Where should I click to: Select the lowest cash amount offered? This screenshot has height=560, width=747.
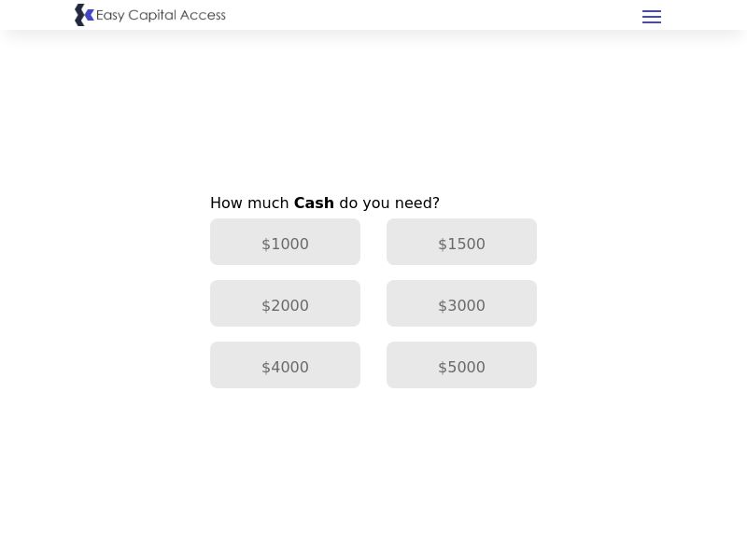click(x=285, y=242)
